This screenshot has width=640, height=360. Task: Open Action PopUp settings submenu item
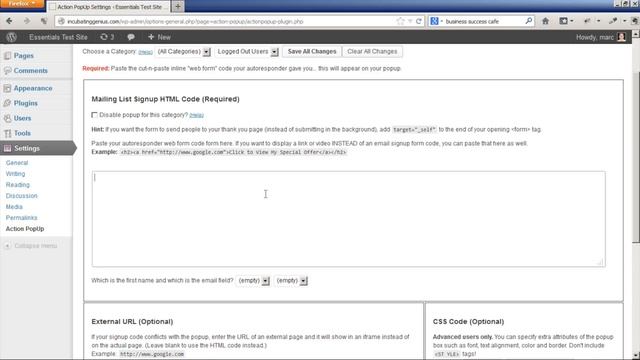tap(24, 229)
